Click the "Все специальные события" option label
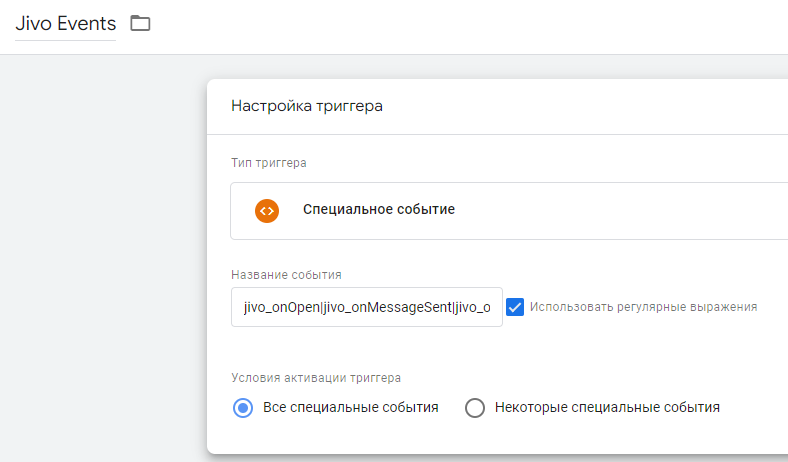 (350, 407)
